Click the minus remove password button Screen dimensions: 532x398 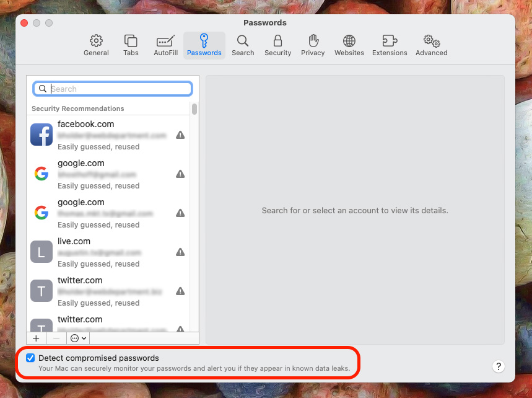click(56, 338)
